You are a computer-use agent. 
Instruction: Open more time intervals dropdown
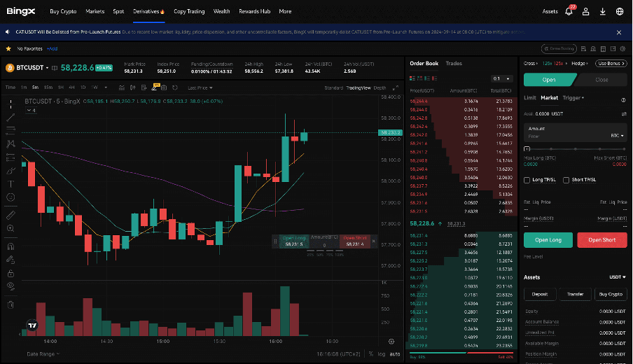click(106, 87)
